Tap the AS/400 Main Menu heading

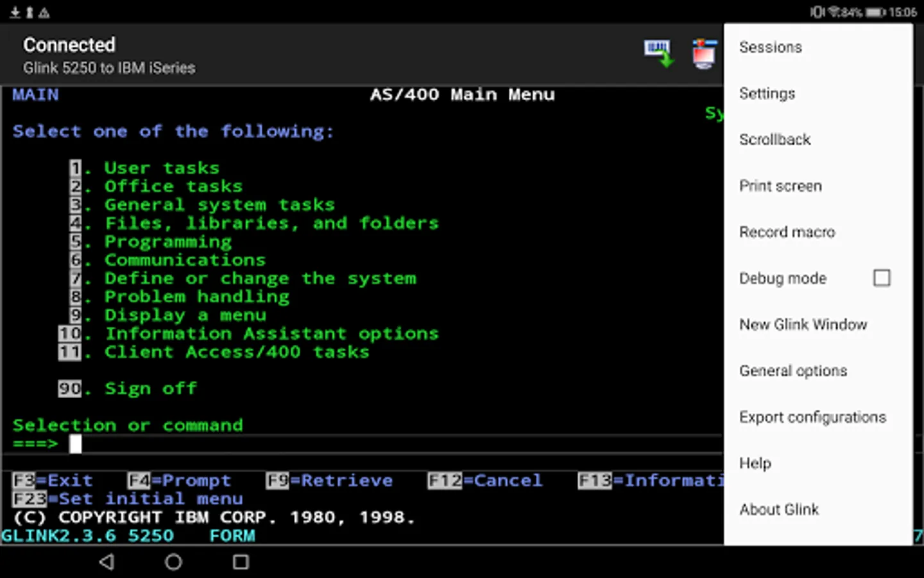pyautogui.click(x=463, y=95)
